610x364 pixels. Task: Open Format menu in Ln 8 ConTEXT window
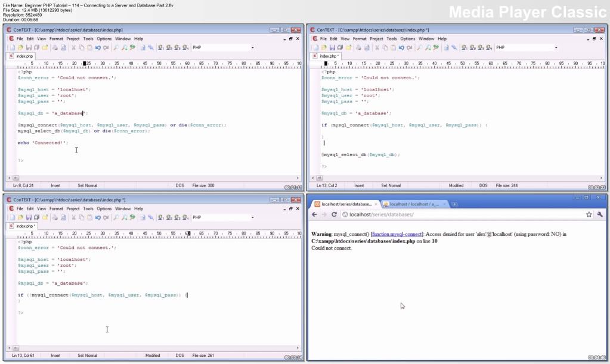[x=56, y=39]
